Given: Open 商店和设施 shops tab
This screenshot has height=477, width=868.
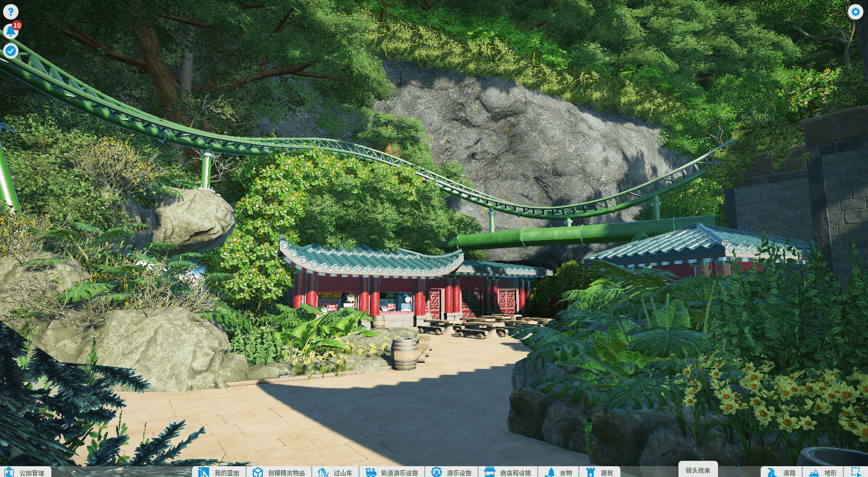Looking at the screenshot, I should tap(508, 472).
